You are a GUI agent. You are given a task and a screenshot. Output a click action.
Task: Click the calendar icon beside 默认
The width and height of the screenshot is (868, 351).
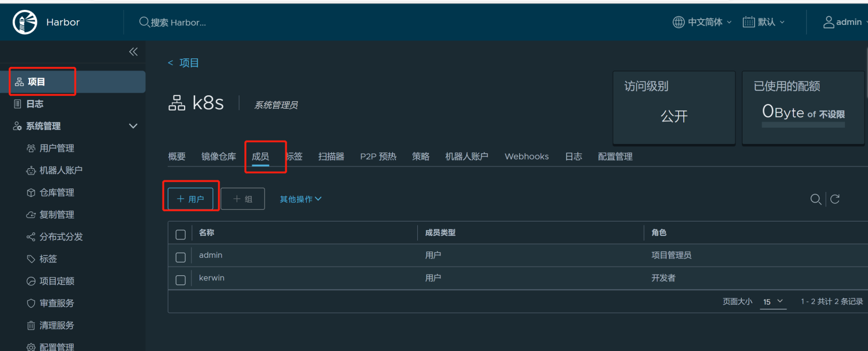(749, 22)
